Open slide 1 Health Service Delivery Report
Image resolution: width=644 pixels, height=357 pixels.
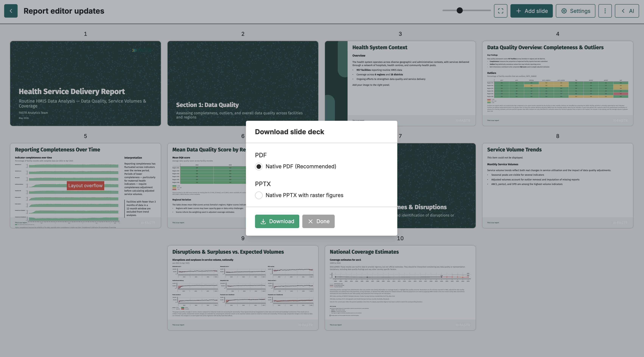pyautogui.click(x=86, y=83)
